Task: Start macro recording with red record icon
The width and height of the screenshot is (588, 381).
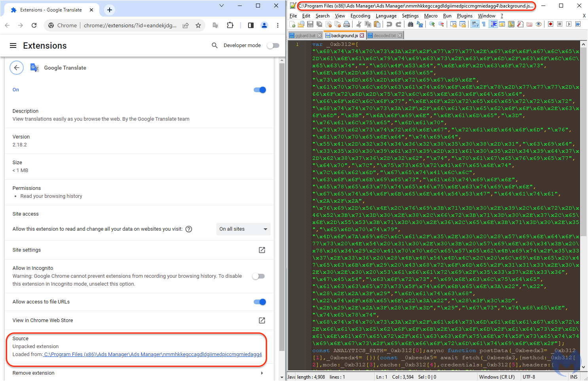Action: click(550, 24)
